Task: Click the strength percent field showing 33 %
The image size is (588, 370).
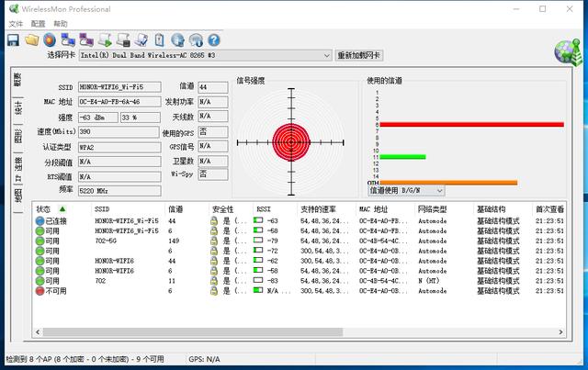Action: [141, 118]
